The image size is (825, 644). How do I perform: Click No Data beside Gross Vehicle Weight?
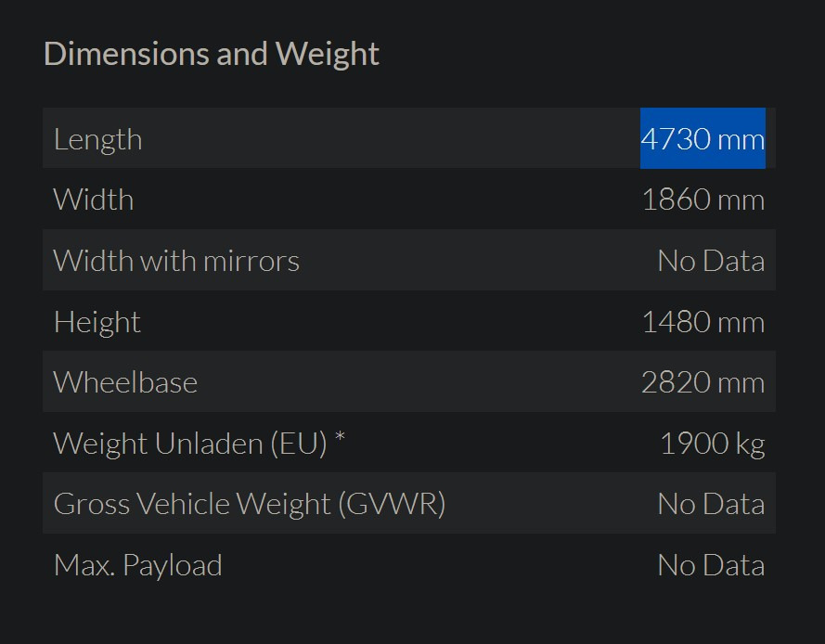pos(711,504)
